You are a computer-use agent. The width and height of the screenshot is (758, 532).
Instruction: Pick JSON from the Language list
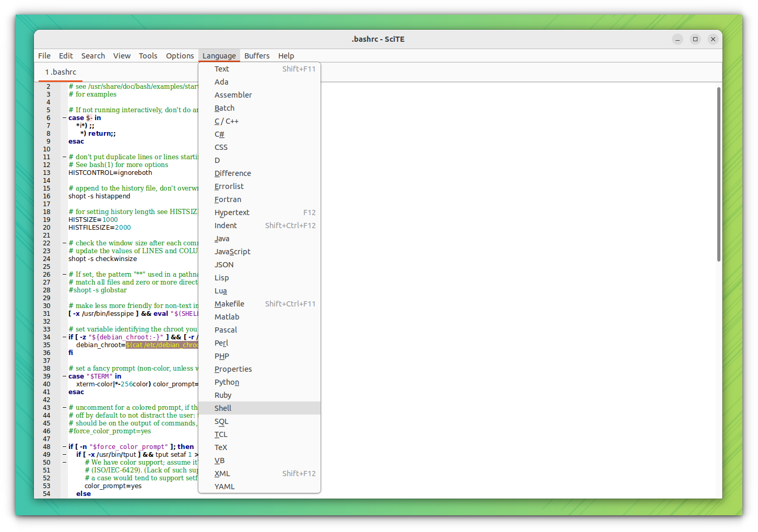[x=223, y=264]
